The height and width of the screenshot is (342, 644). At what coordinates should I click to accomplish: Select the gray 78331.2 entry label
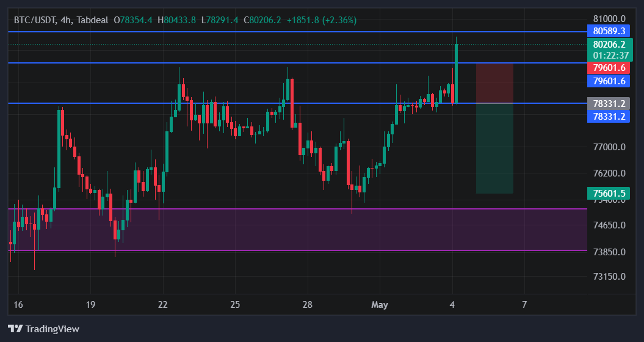click(x=608, y=104)
